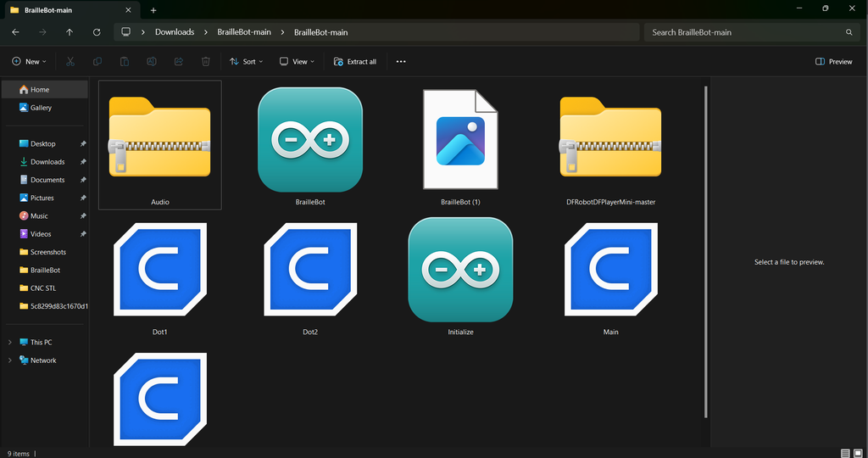Image resolution: width=868 pixels, height=458 pixels.
Task: Click the Cut scissors icon
Action: click(70, 61)
